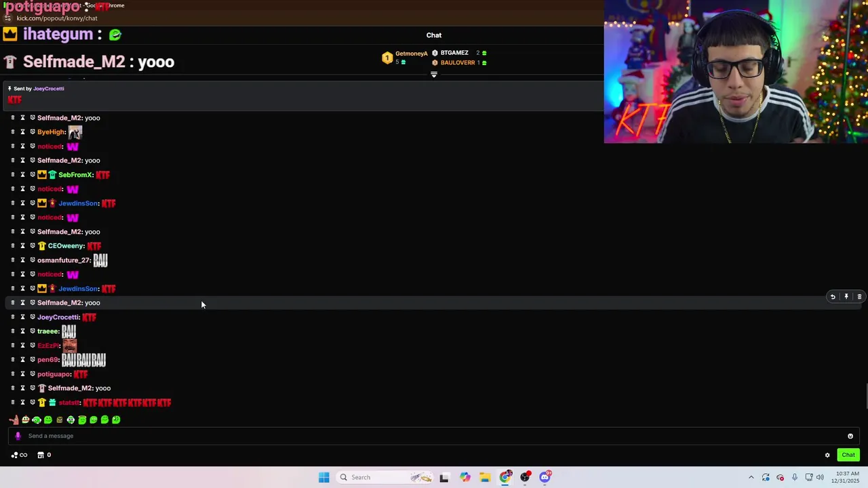Pin the highlighted Selfmade_M2 message
This screenshot has width=868, height=488.
(x=846, y=297)
